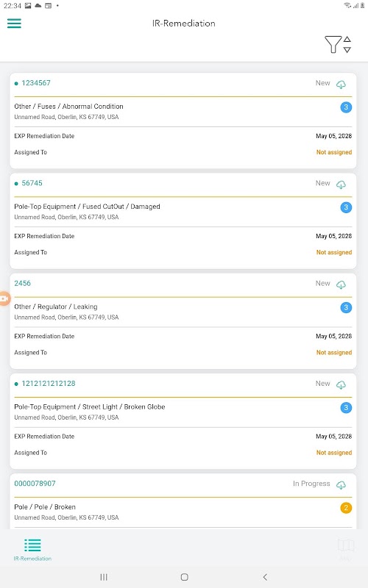Open the hamburger navigation menu
Image resolution: width=368 pixels, height=588 pixels.
pos(14,24)
